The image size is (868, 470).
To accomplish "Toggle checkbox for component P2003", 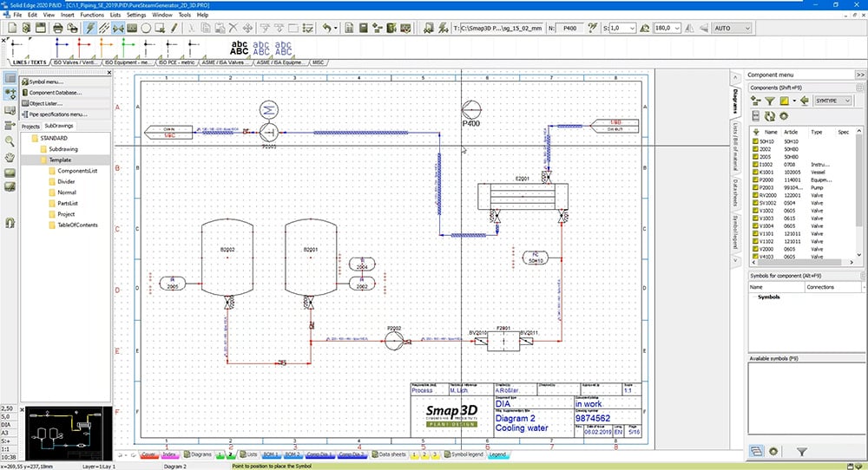I will pyautogui.click(x=756, y=187).
